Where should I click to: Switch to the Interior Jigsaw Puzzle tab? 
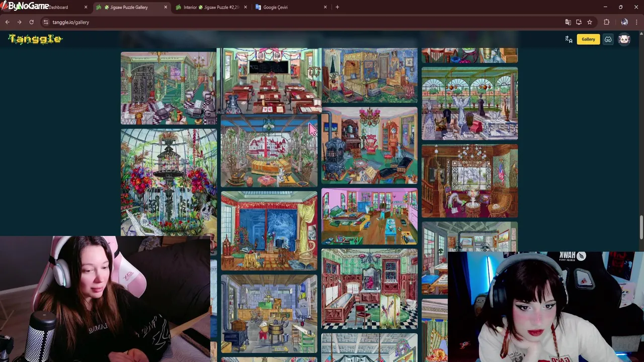(210, 7)
